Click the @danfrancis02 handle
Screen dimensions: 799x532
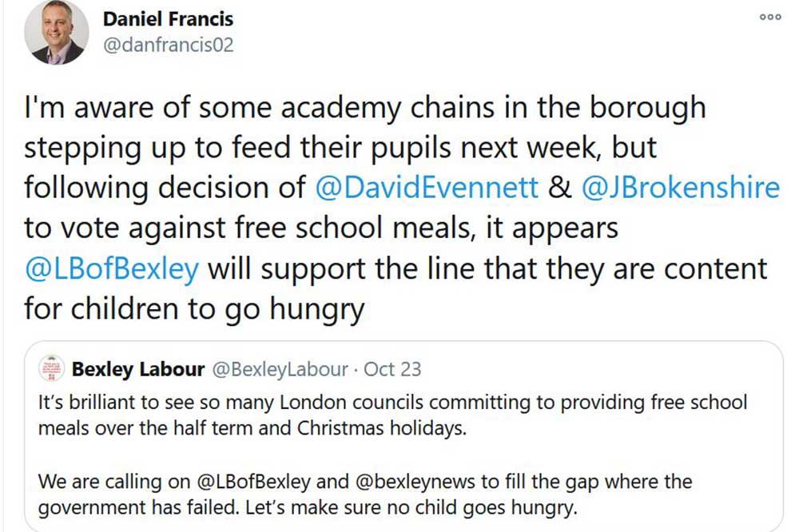tap(168, 45)
